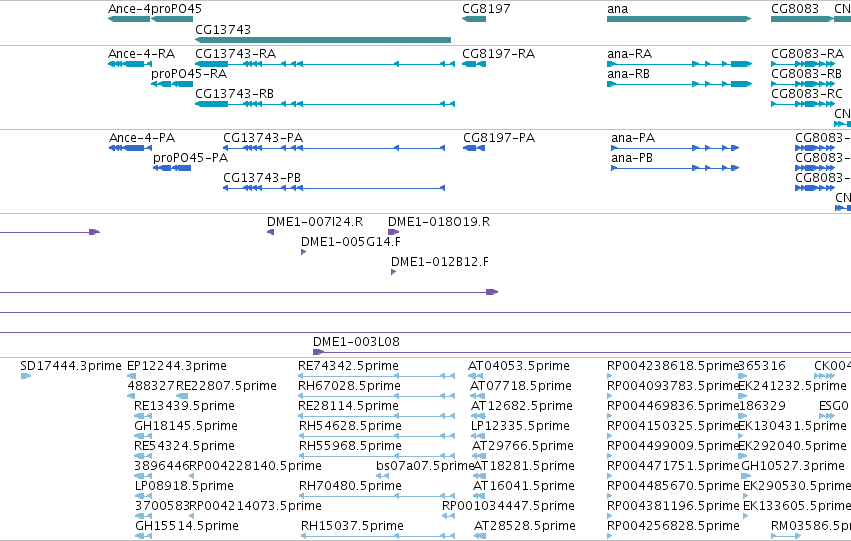Click the RH67028.5prime EST label

pyautogui.click(x=350, y=386)
